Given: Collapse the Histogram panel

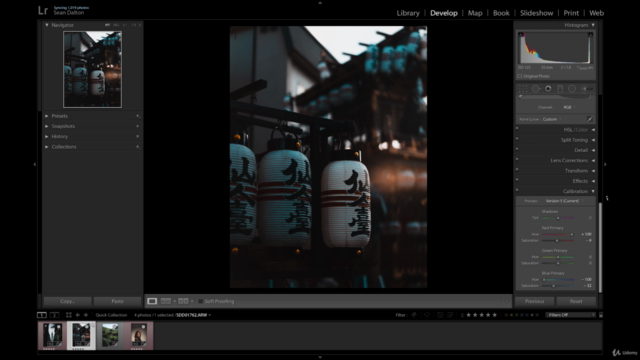Looking at the screenshot, I should click(x=593, y=25).
